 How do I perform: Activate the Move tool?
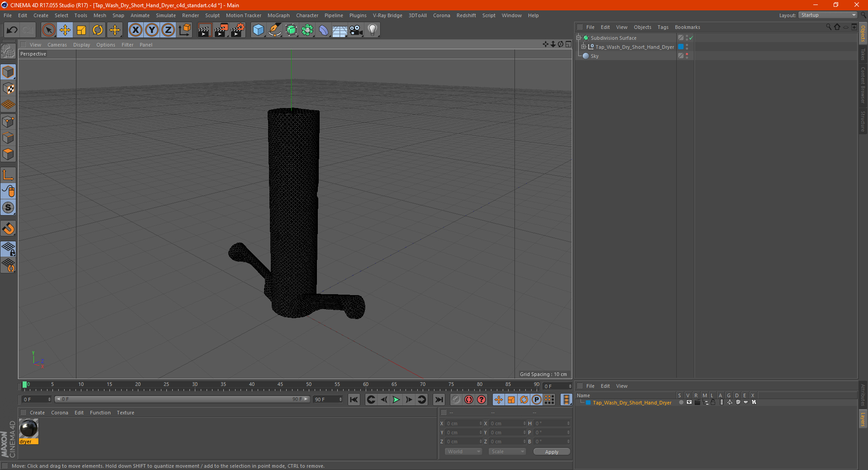point(65,30)
